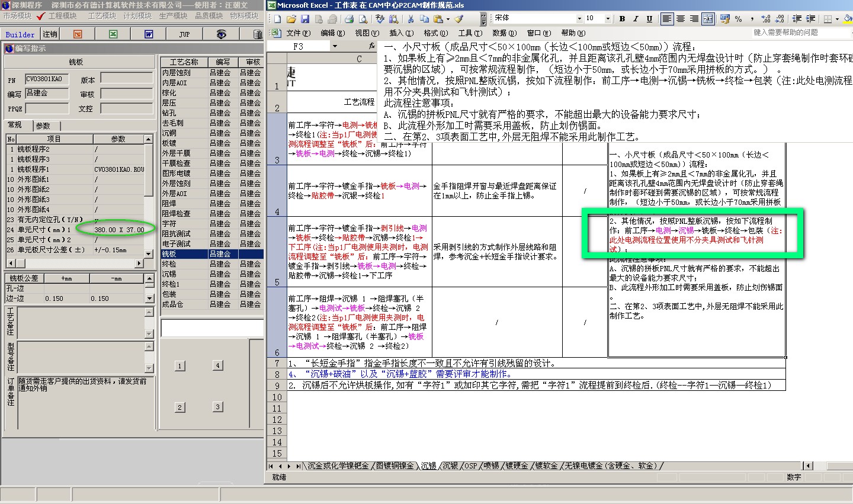Viewport: 853px width, 504px height.
Task: Click the Open file icon in Excel toolbar
Action: [x=291, y=19]
